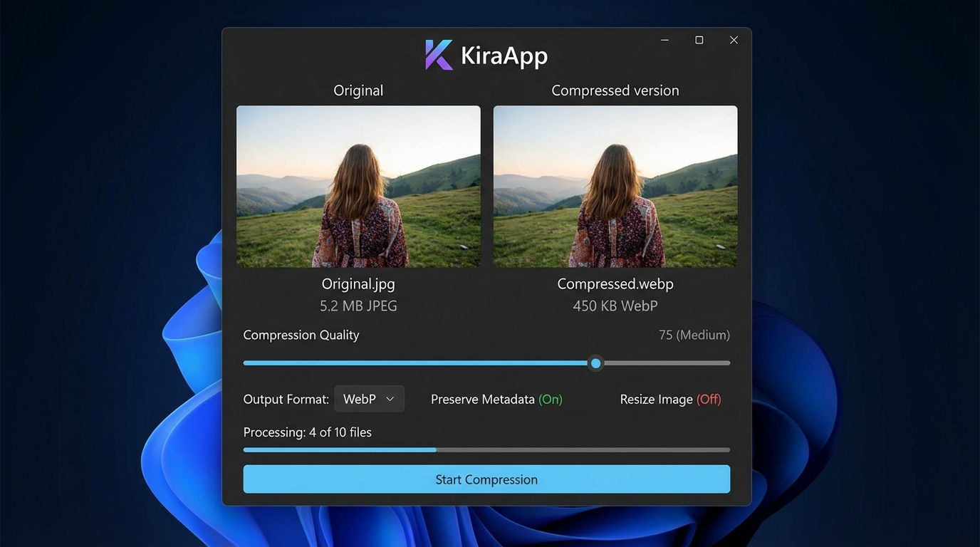Click the 450 KB WebP size label

point(615,306)
